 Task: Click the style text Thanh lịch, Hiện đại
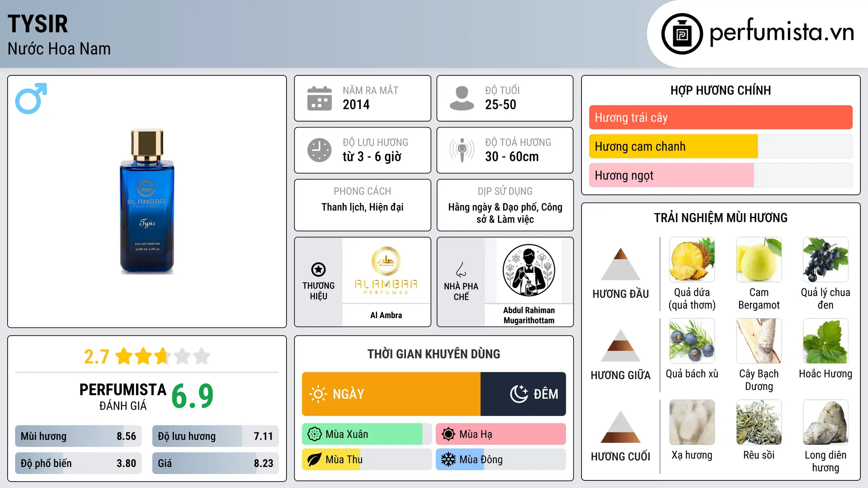(x=362, y=207)
